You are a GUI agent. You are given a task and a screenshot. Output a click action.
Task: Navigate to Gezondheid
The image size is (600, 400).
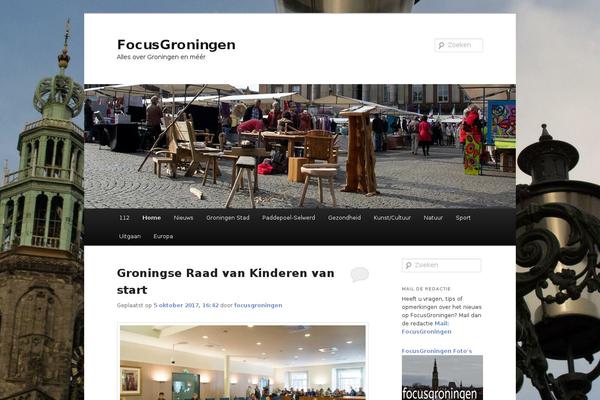tap(344, 218)
